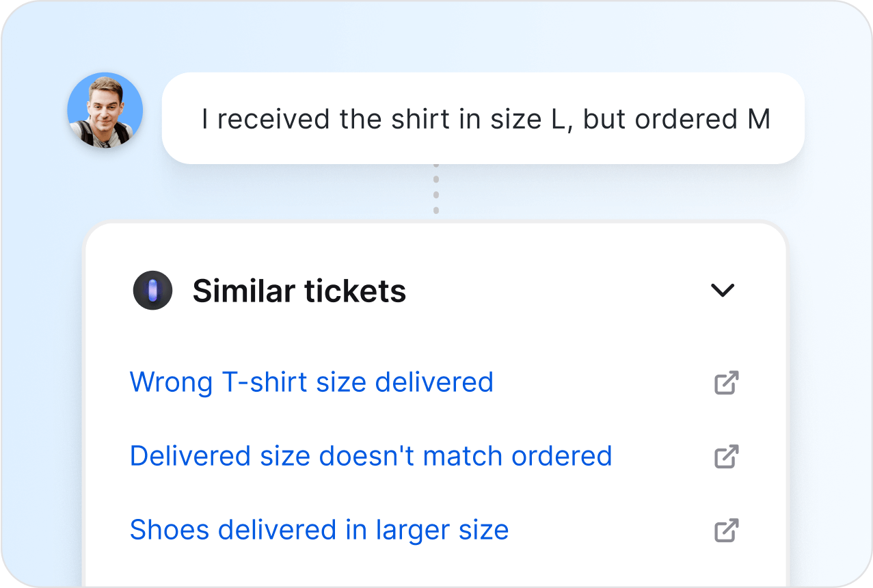Open the Wrong T-shirt size delivered ticket
The height and width of the screenshot is (588, 873).
(312, 382)
